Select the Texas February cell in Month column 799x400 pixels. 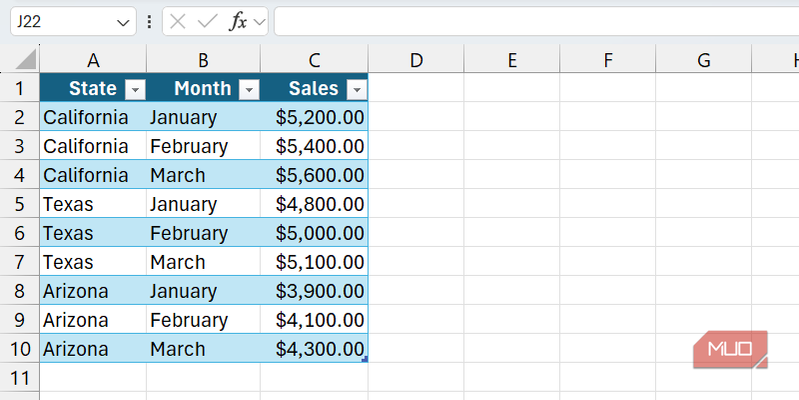click(x=203, y=233)
